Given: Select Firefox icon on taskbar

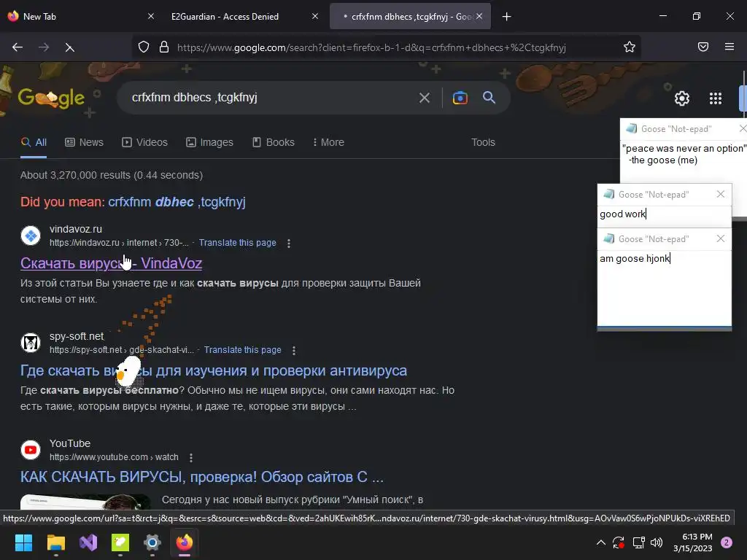Looking at the screenshot, I should [x=185, y=542].
